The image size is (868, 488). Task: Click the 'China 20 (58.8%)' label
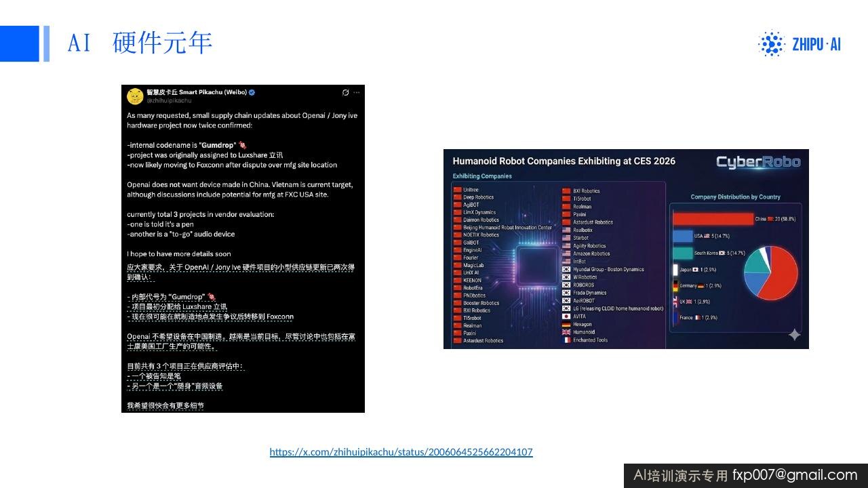[775, 219]
